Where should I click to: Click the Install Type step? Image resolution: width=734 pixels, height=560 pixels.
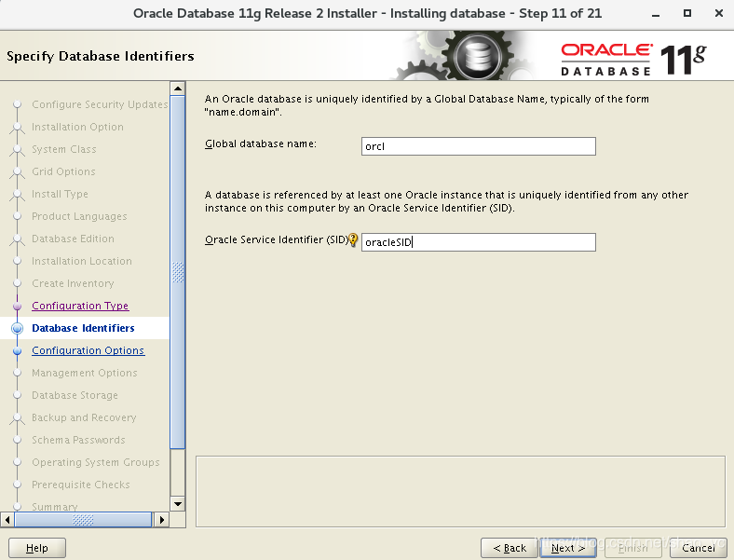(x=60, y=194)
